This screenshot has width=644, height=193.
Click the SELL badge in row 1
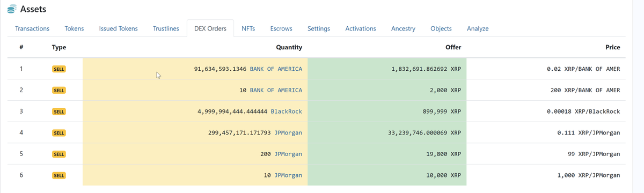point(59,69)
